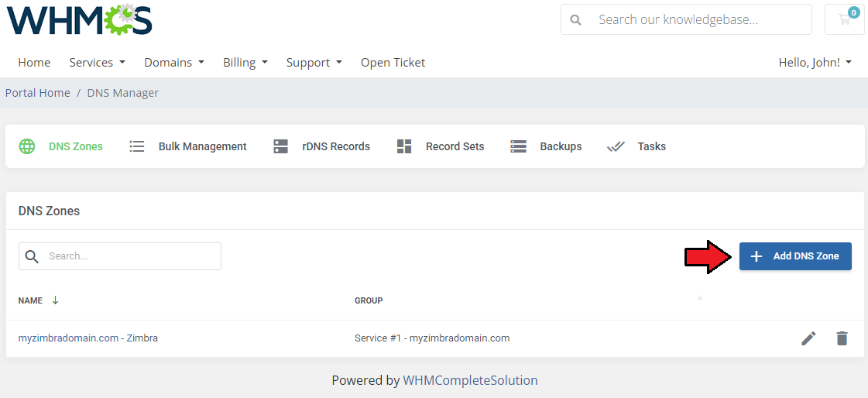Switch to the rDNS Records tab
Image resolution: width=868 pixels, height=398 pixels.
click(x=321, y=146)
